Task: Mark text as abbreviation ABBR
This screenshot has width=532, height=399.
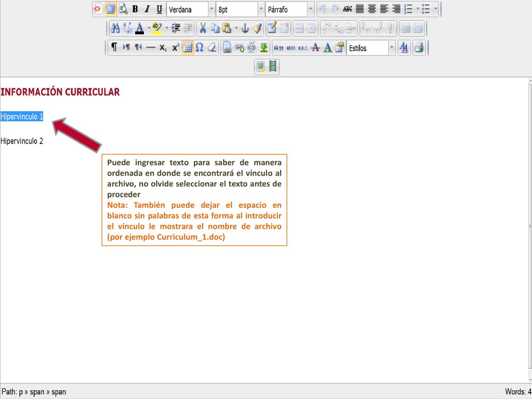Action: [x=291, y=47]
